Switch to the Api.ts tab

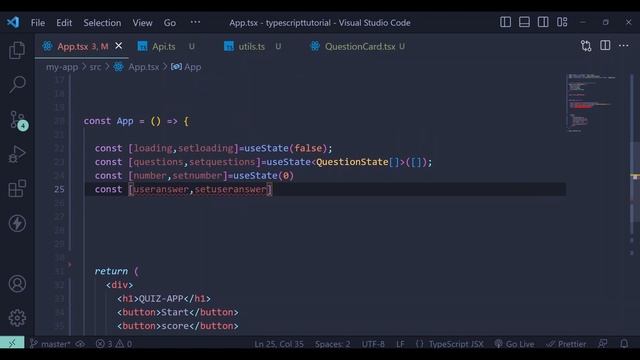(x=164, y=47)
